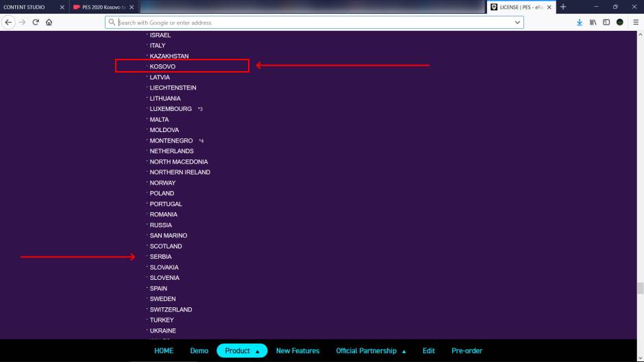This screenshot has width=644, height=362.
Task: Toggle the sidebar view icon
Action: pyautogui.click(x=606, y=22)
